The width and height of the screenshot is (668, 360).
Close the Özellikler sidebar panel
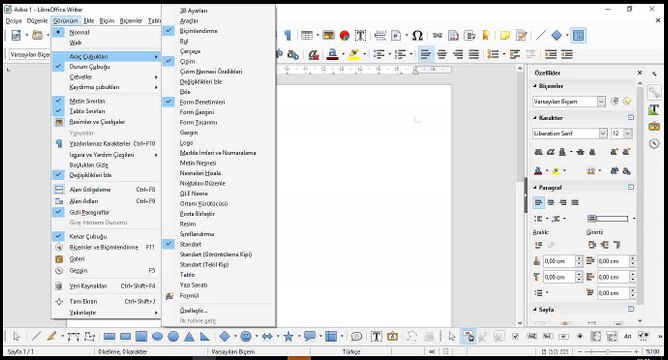pos(639,73)
